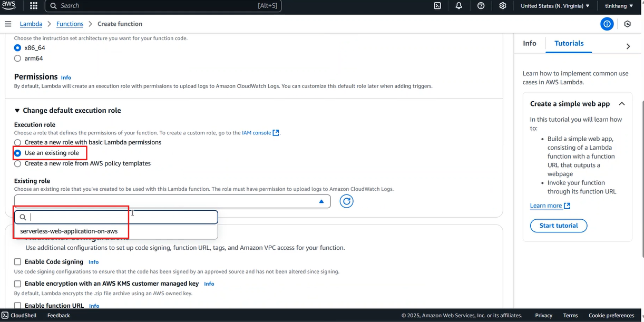
Task: Open the help question mark menu
Action: (481, 6)
